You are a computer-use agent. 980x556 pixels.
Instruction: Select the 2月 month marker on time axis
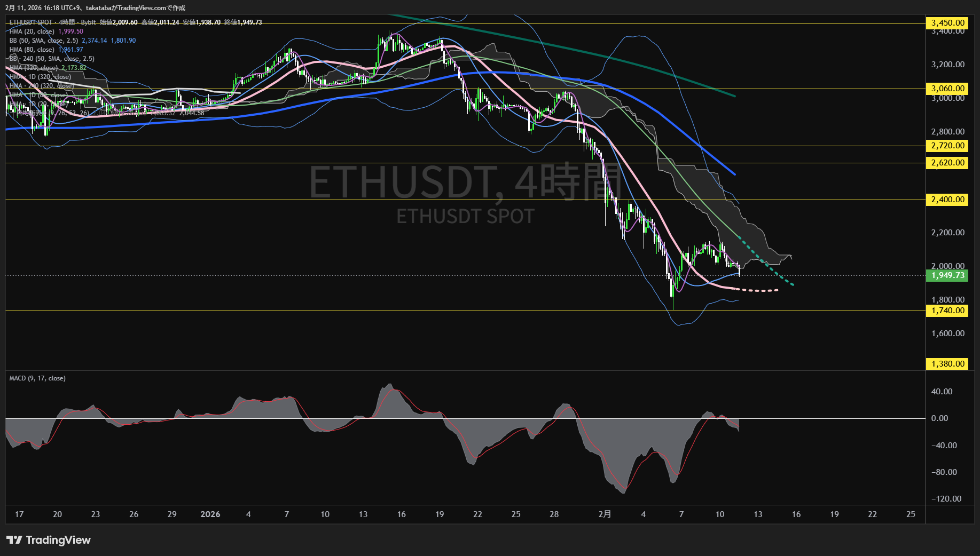[605, 514]
